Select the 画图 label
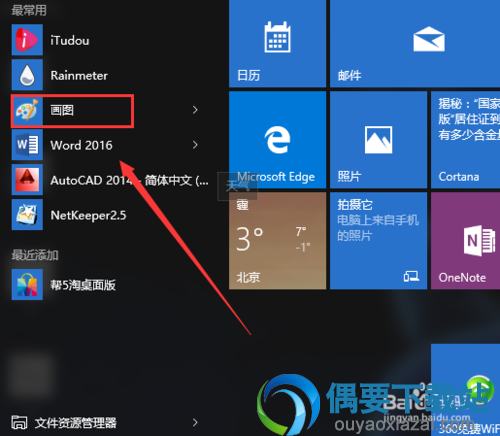Viewport: 500px width, 436px height. tap(62, 110)
